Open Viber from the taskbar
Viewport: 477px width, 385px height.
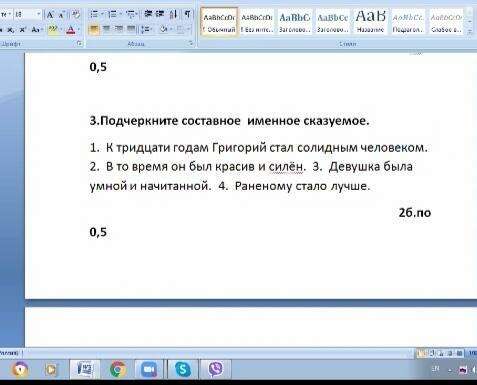(215, 369)
